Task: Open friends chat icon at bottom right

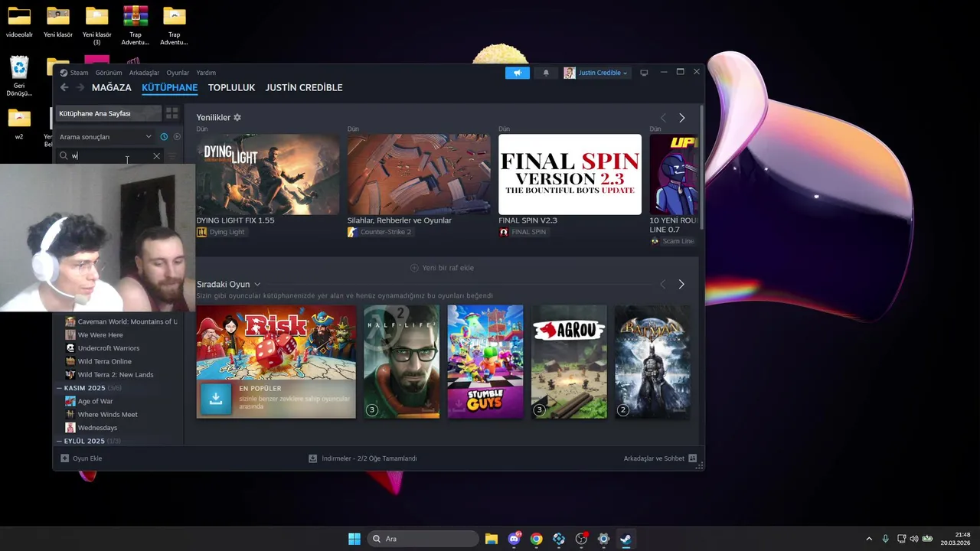Action: (693, 458)
